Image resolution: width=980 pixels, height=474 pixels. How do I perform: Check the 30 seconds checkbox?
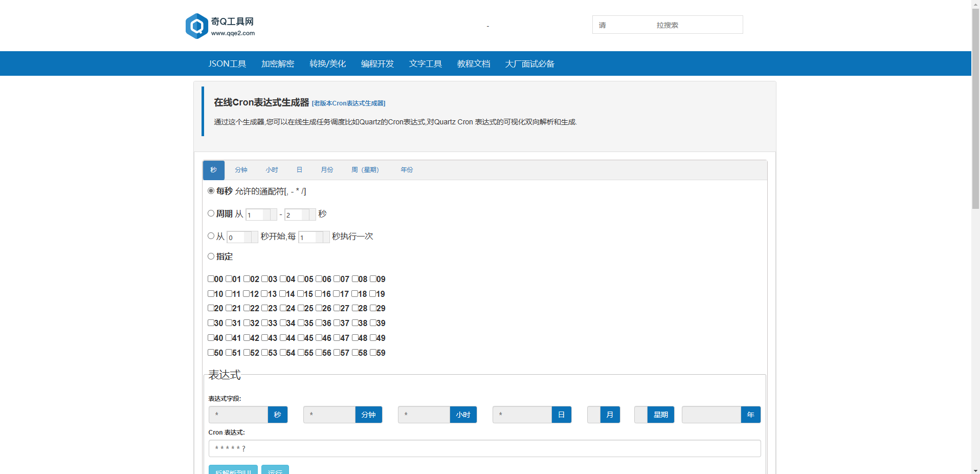(x=211, y=323)
